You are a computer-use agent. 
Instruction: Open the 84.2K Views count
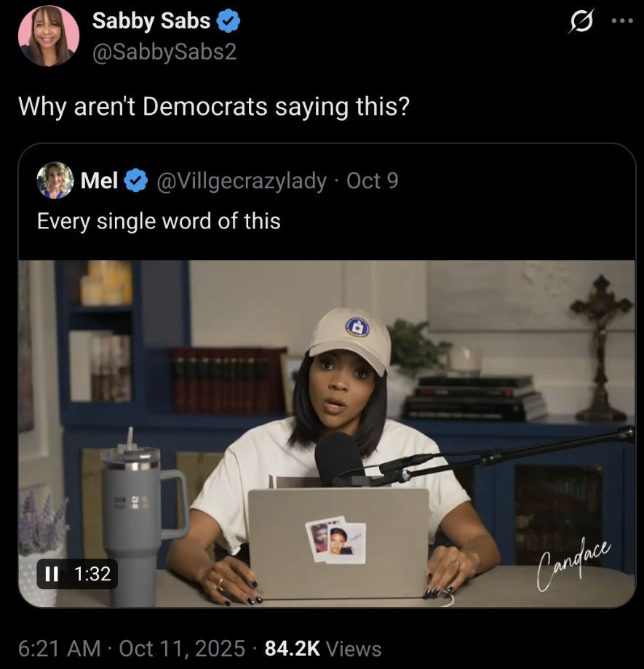tap(323, 648)
